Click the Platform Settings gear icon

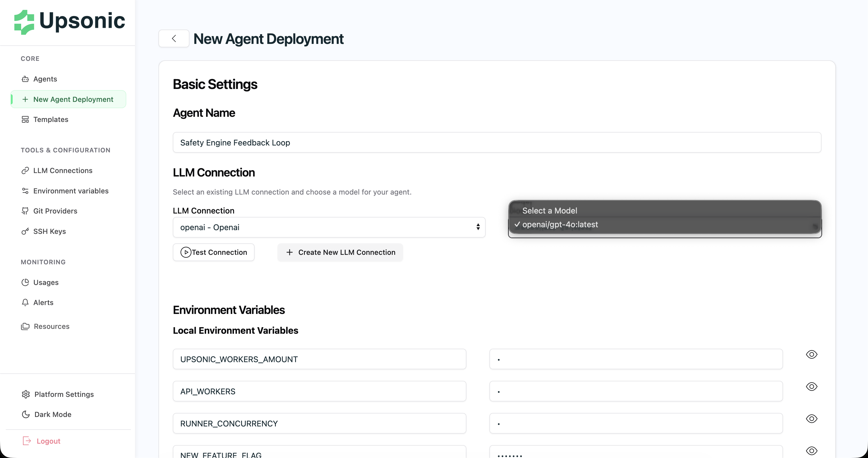coord(26,394)
